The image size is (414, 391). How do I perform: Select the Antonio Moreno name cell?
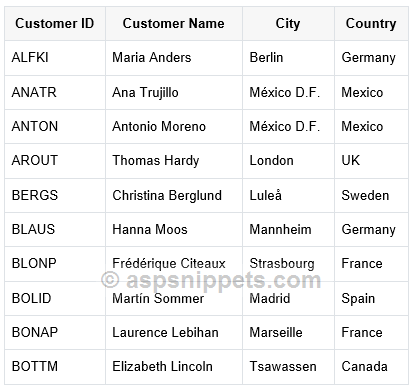click(x=174, y=127)
